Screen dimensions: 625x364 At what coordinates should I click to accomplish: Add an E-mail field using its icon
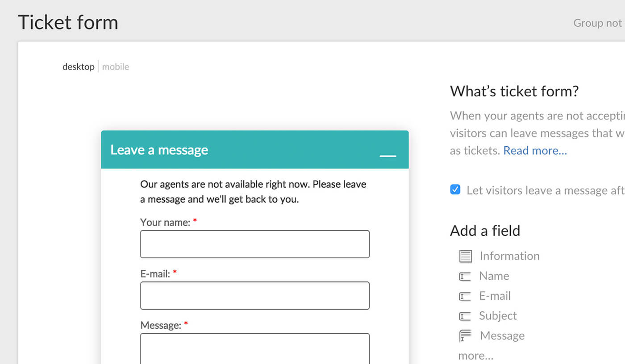point(466,296)
